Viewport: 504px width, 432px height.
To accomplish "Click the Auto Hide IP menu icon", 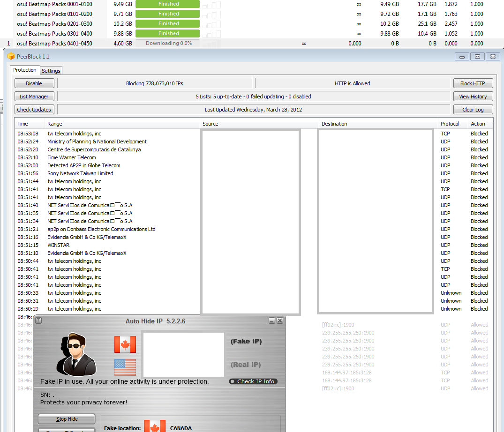I will point(38,320).
